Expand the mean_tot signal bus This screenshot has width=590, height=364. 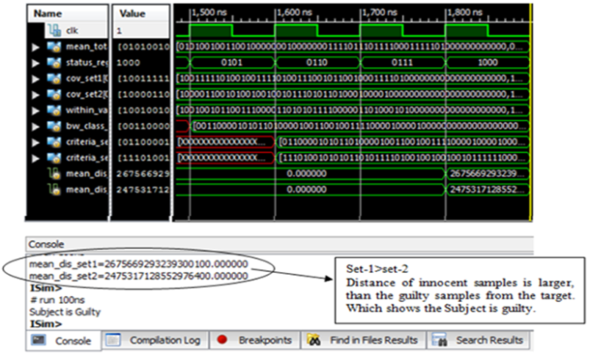pos(35,46)
